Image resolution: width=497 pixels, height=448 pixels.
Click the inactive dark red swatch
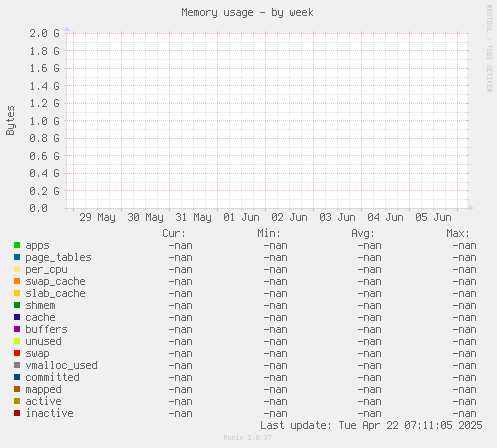tap(17, 413)
